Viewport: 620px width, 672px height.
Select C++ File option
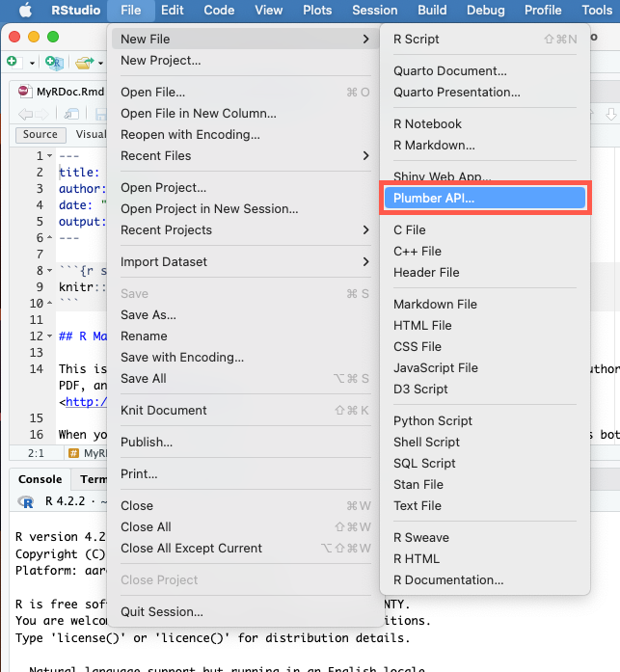tap(485, 251)
